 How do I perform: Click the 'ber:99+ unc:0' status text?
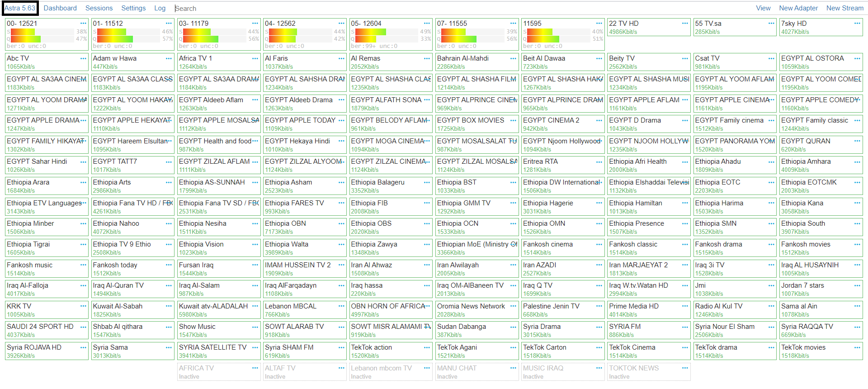point(374,46)
